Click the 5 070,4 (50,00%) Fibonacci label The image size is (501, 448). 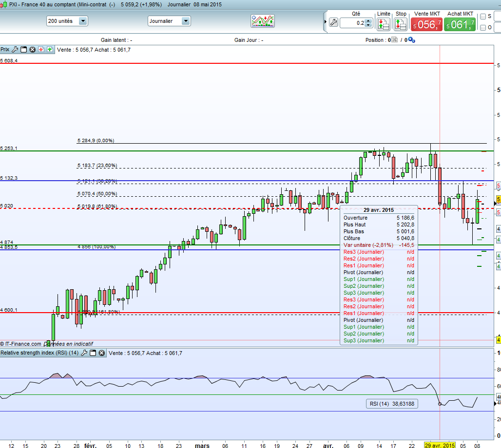97,194
